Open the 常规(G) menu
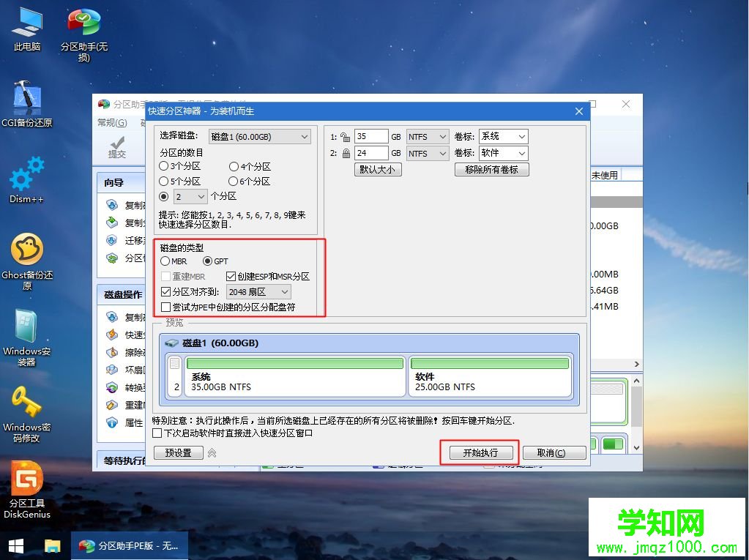Image resolution: width=749 pixels, height=560 pixels. tap(112, 122)
